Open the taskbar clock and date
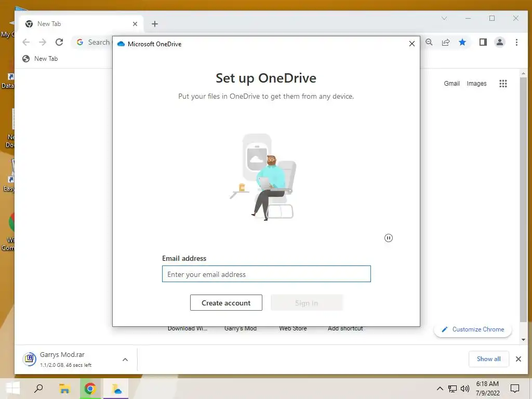Screen dimensions: 532x399 pyautogui.click(x=487, y=389)
